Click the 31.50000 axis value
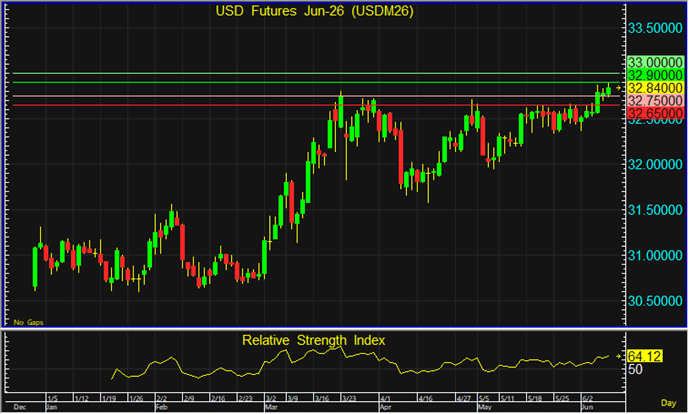 coord(655,210)
